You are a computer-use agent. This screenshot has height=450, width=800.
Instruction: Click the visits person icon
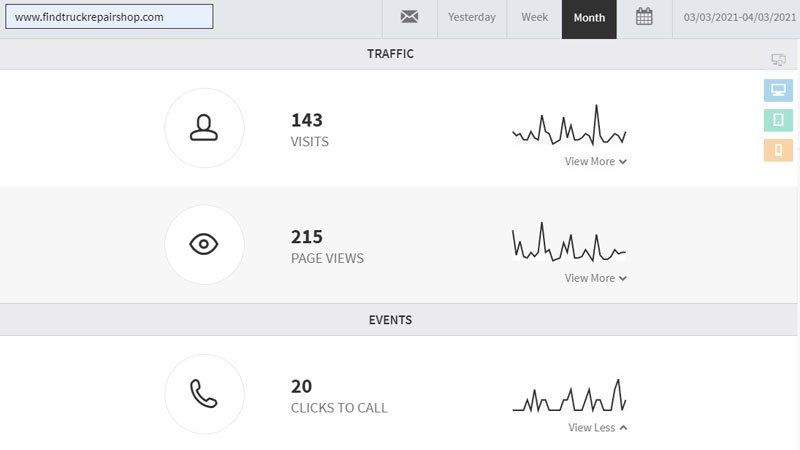(204, 128)
